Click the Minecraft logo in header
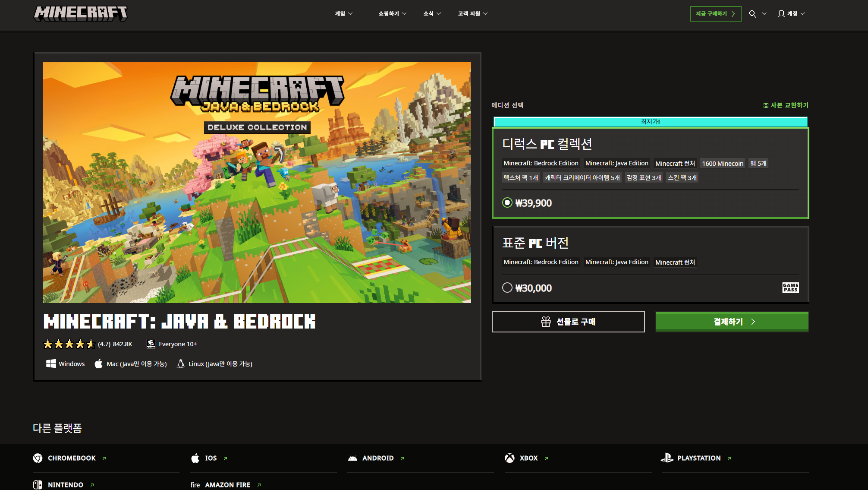868x490 pixels. [x=81, y=13]
